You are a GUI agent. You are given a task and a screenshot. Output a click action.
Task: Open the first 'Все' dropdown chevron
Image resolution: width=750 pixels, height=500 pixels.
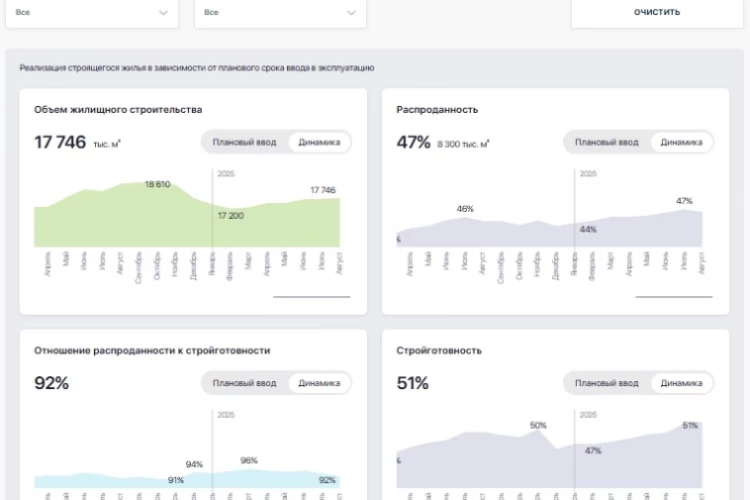coord(163,12)
